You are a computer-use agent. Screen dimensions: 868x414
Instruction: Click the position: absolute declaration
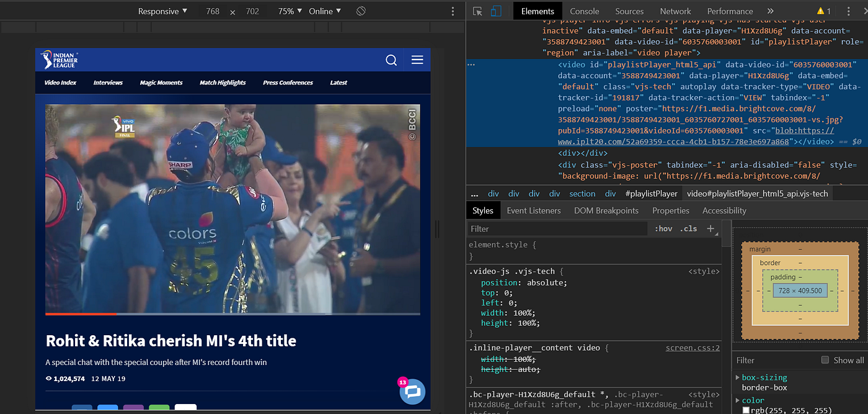tap(524, 282)
